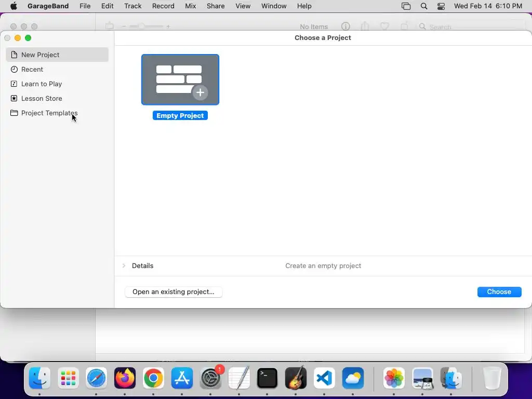The height and width of the screenshot is (399, 532).
Task: Select the Empty Project thumbnail
Action: coord(180,79)
